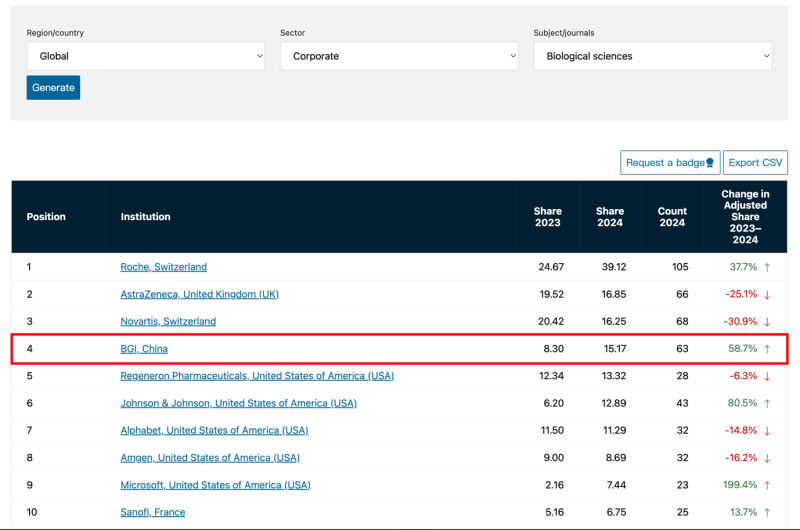The height and width of the screenshot is (530, 800).
Task: Click Share 2023 value 8.30 for BGI
Action: pos(554,349)
